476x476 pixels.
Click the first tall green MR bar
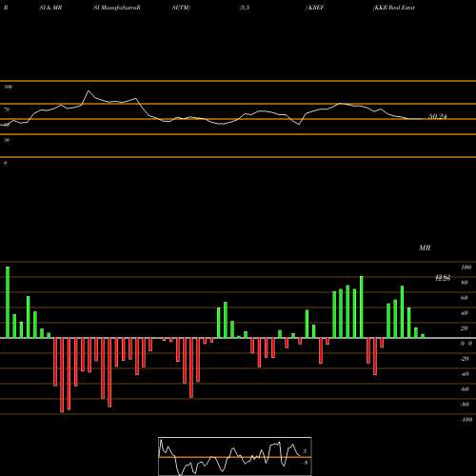pyautogui.click(x=8, y=302)
